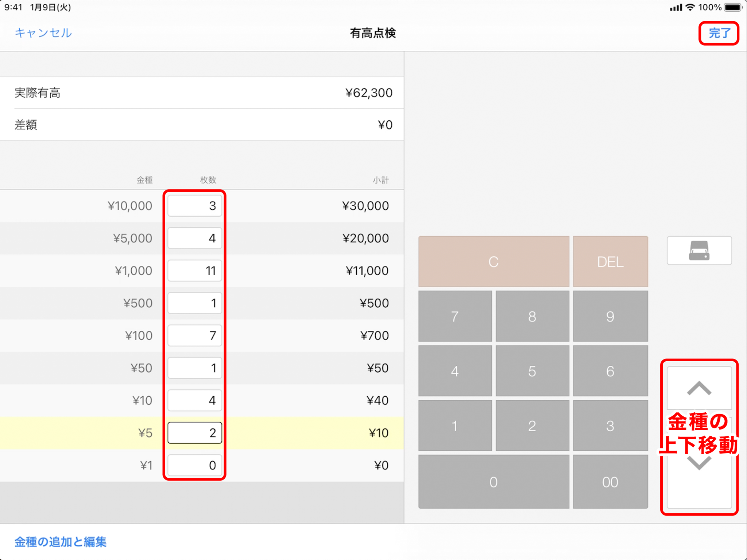
Task: Tap keypad digit 3
Action: tap(610, 425)
